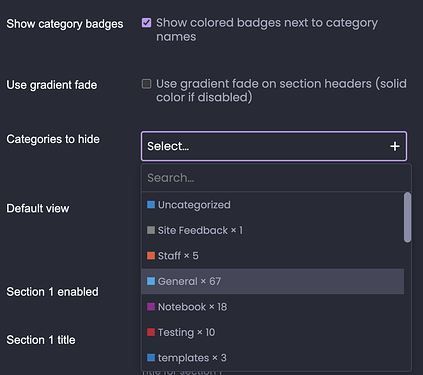
Task: Choose Site Feedback × 1 option
Action: 273,230
